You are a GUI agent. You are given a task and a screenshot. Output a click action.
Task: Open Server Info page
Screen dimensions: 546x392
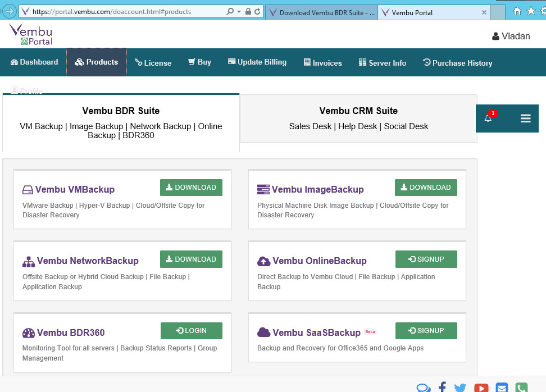click(x=383, y=63)
